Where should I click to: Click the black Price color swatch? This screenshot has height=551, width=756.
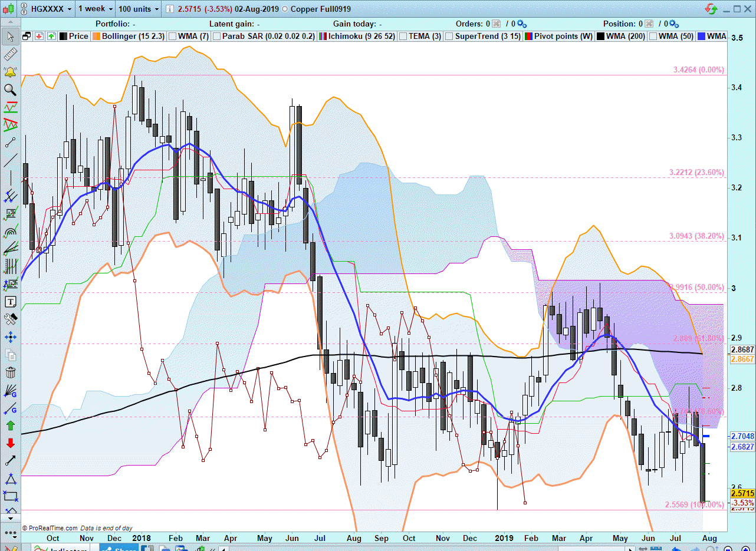point(63,36)
